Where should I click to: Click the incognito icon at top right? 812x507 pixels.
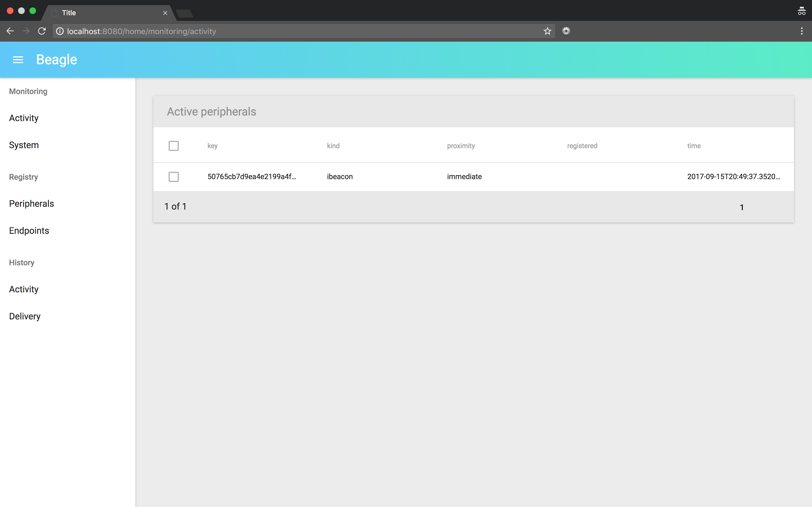pos(802,11)
